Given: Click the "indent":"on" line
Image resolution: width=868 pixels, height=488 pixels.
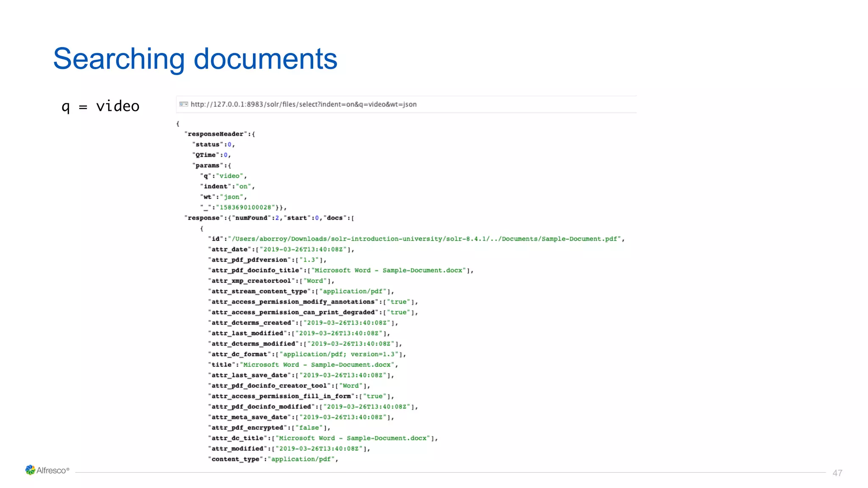Looking at the screenshot, I should coord(227,186).
